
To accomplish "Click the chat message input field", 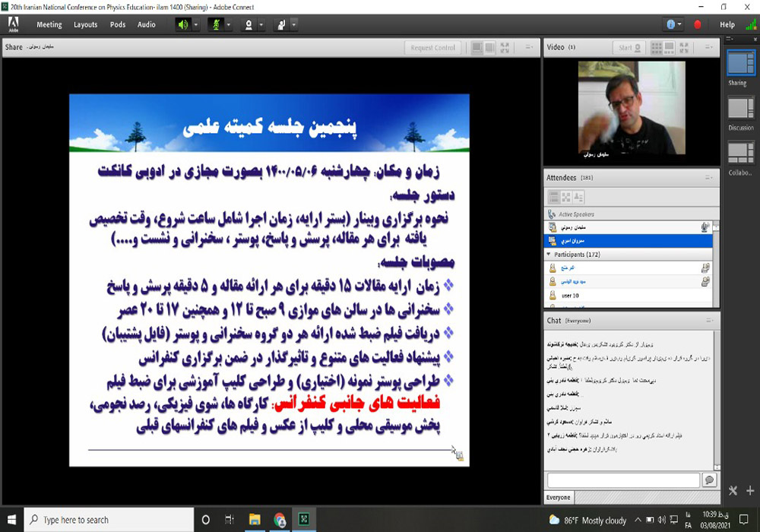I will coord(622,480).
